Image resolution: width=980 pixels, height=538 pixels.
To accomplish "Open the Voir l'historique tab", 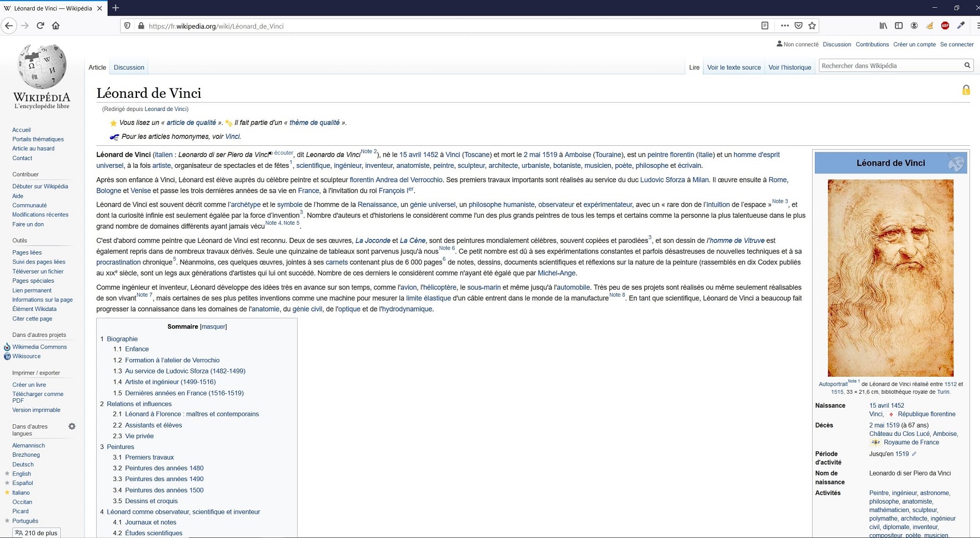I will click(x=789, y=67).
